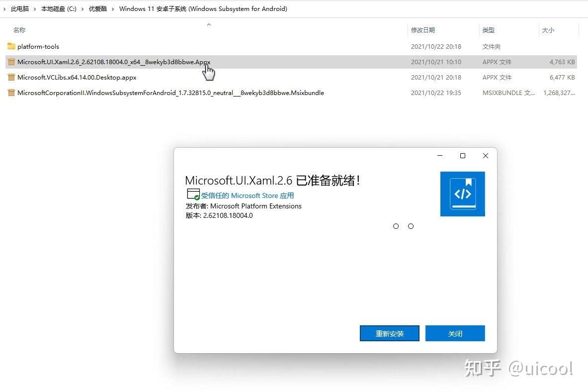Sort files by the 类型 column header
This screenshot has height=392, width=588.
click(x=488, y=30)
